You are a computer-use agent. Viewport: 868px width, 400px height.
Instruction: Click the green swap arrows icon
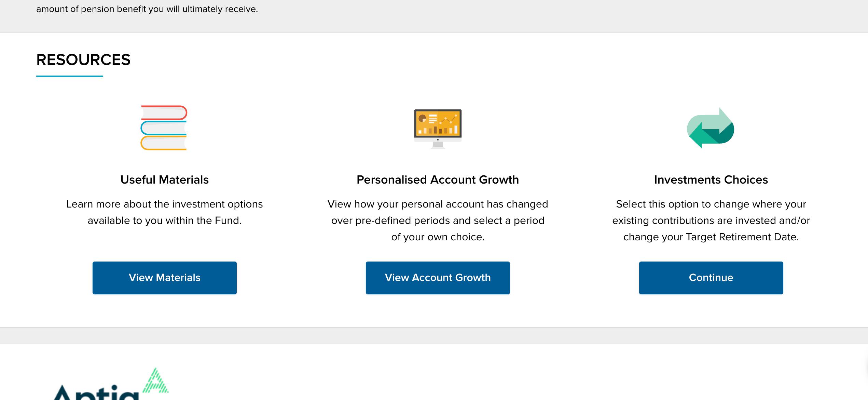(x=711, y=128)
